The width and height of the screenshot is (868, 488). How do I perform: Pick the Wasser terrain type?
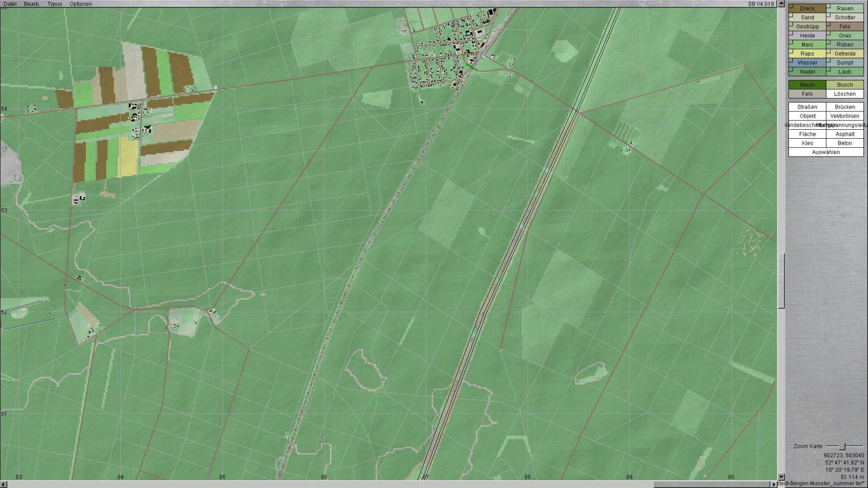[x=807, y=63]
